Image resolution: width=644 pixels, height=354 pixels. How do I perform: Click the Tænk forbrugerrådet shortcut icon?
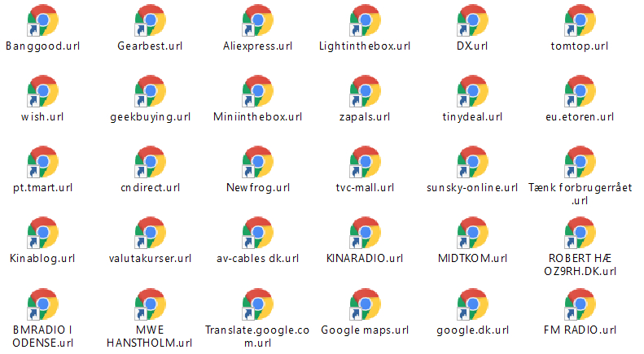pyautogui.click(x=580, y=161)
